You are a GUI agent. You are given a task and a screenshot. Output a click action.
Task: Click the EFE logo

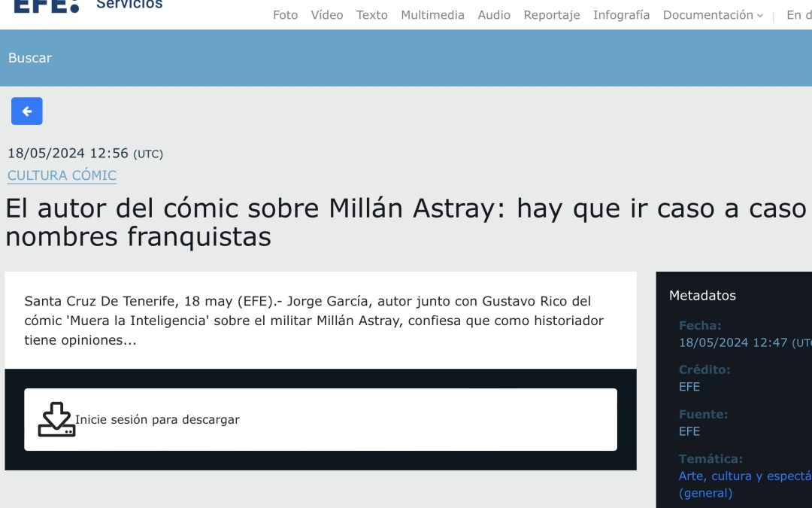click(x=46, y=6)
